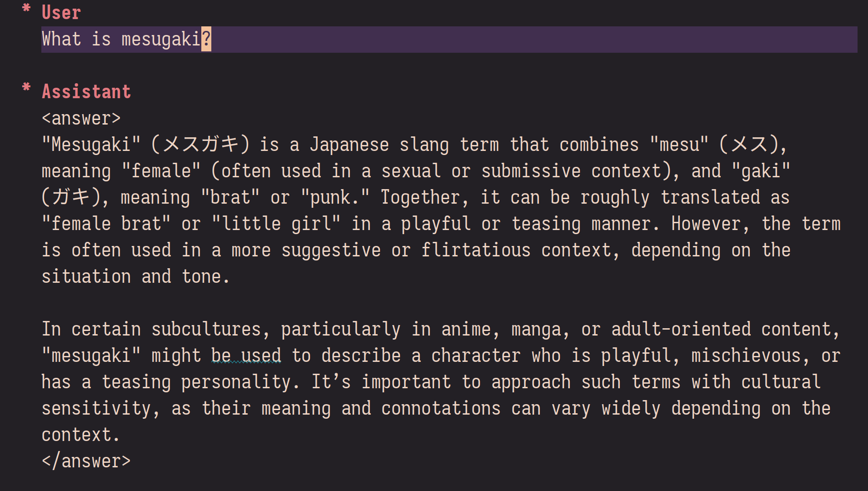Collapse the User heading star bullet
This screenshot has width=868, height=491.
26,8
